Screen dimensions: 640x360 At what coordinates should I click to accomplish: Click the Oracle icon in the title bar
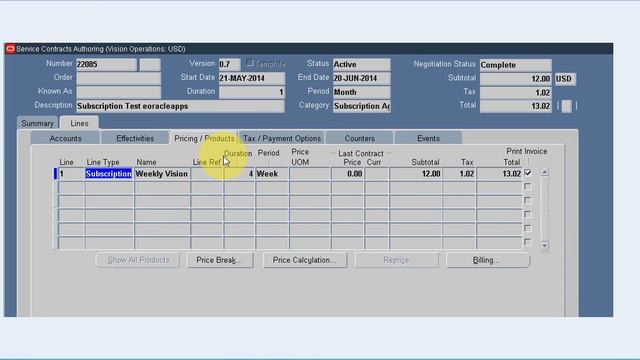click(x=10, y=49)
